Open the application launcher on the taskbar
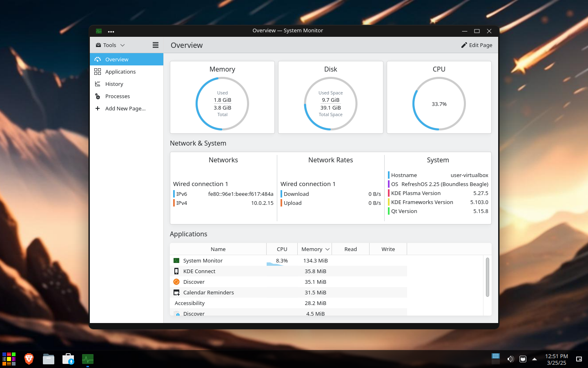 click(9, 359)
